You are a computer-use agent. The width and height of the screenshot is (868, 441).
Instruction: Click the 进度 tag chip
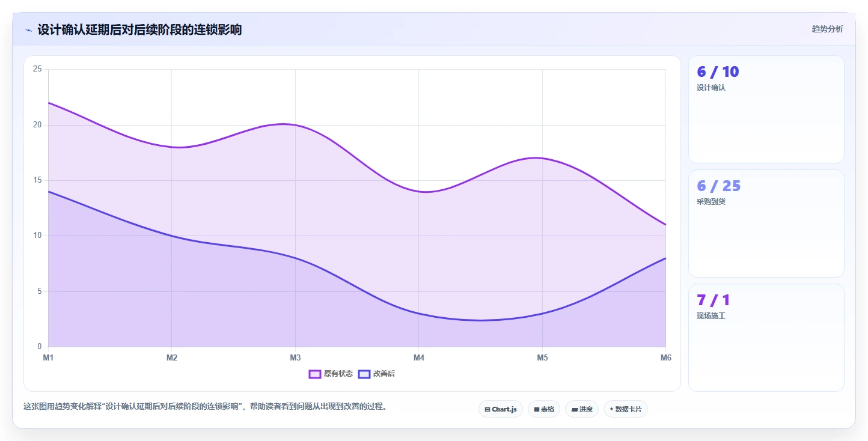pos(582,409)
